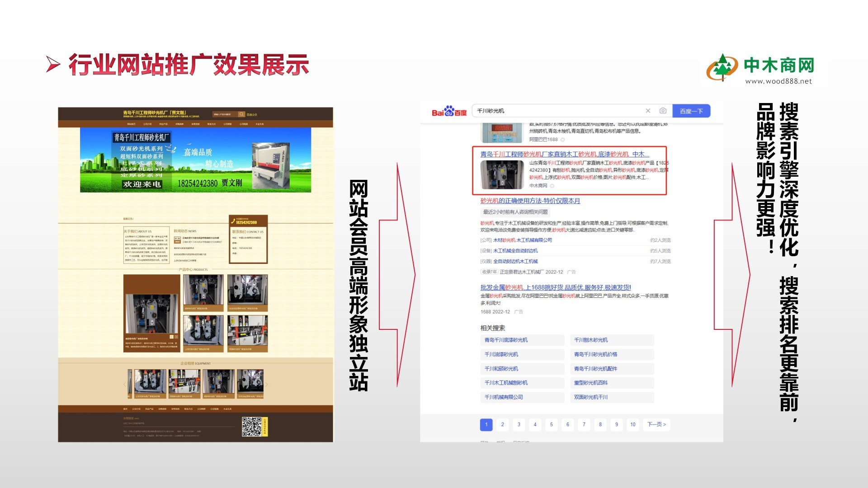The height and width of the screenshot is (488, 868).
Task: Click 下一页 next page button
Action: click(656, 424)
